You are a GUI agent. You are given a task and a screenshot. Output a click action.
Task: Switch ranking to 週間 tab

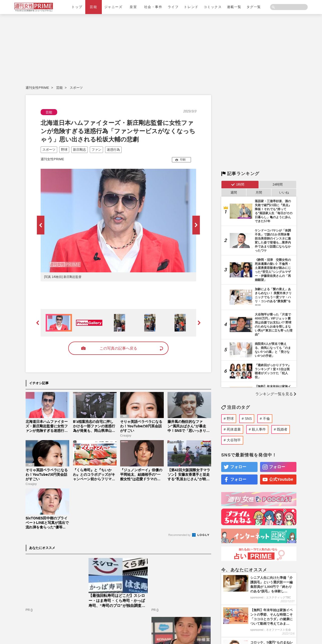[x=234, y=193]
